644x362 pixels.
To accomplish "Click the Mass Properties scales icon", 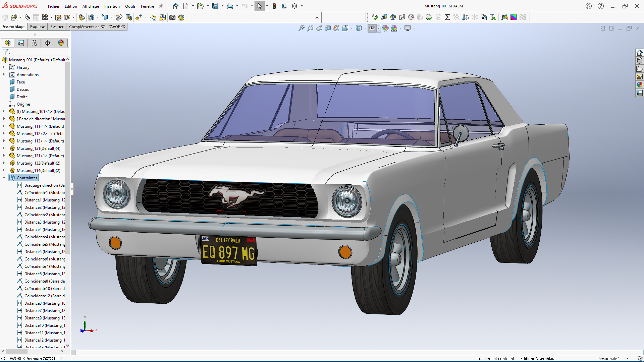I will click(393, 17).
